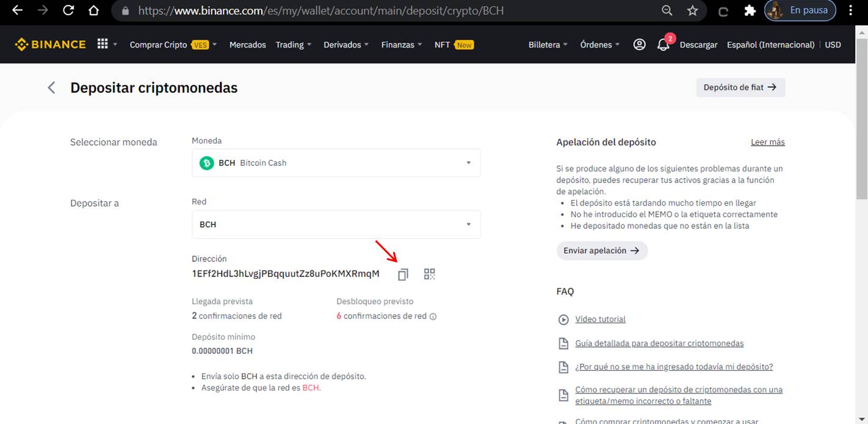Open Mercados in the navigation

pos(248,45)
